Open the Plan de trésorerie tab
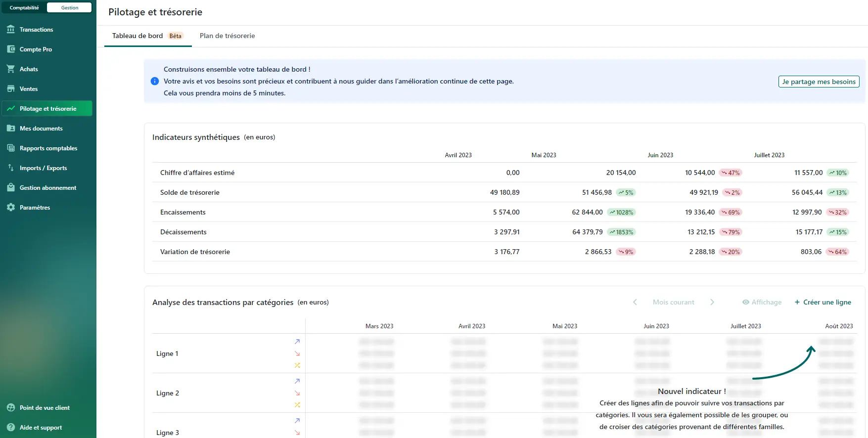This screenshot has width=868, height=438. coord(228,36)
